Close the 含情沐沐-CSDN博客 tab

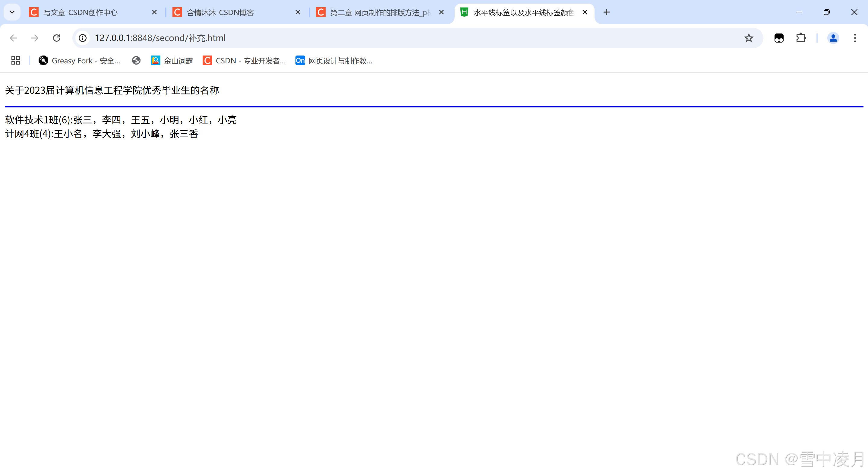298,12
